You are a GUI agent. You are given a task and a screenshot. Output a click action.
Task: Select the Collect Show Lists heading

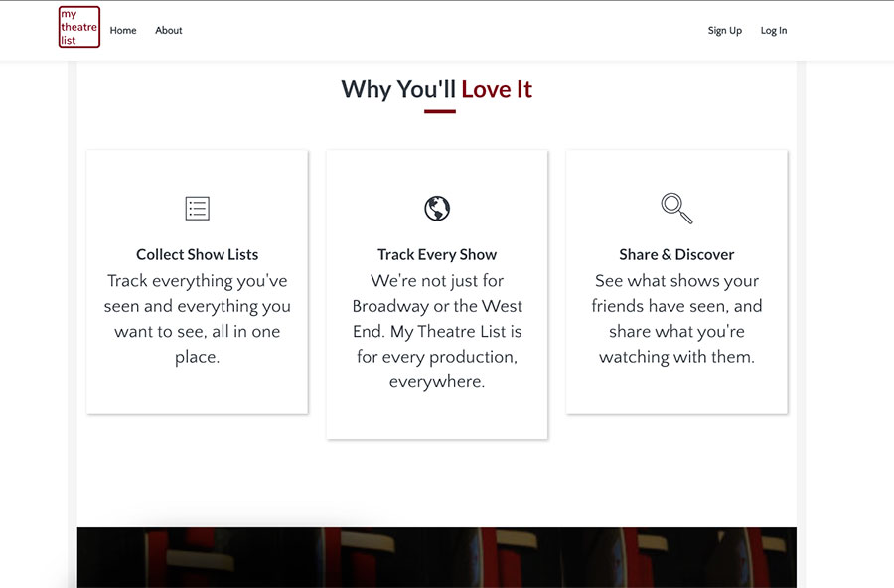tap(198, 254)
